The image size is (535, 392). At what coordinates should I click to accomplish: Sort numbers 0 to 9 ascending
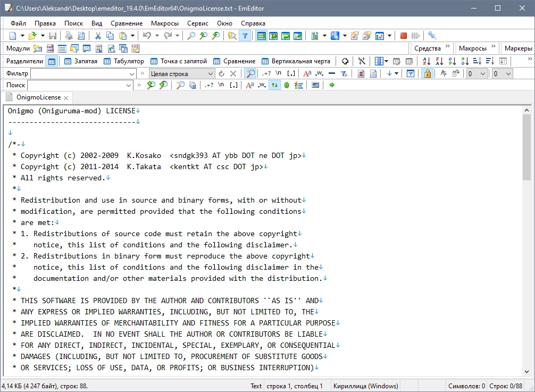(x=452, y=61)
